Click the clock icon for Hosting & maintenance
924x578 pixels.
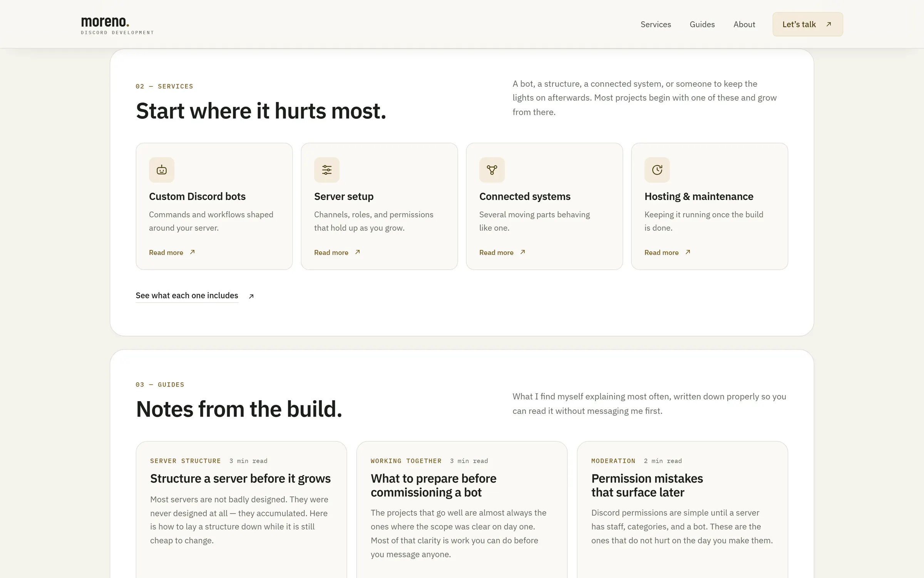pos(657,170)
